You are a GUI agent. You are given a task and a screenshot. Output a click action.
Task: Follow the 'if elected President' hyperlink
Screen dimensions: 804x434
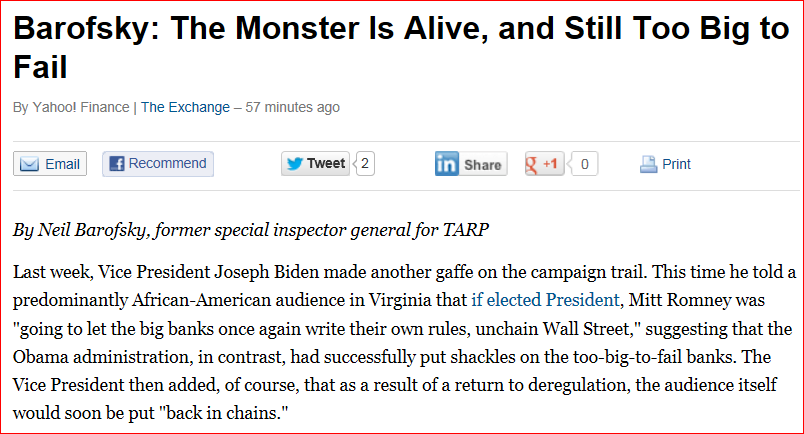[x=545, y=300]
